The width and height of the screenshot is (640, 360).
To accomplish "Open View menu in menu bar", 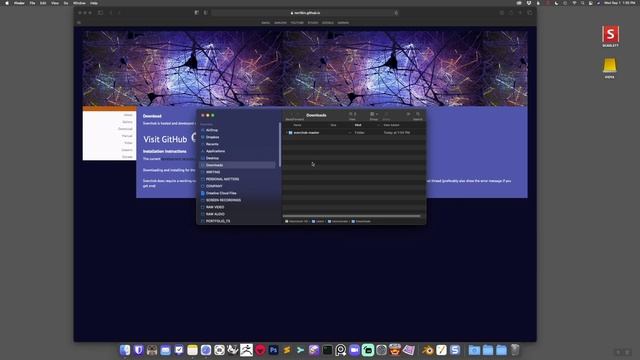I will 55,3.
